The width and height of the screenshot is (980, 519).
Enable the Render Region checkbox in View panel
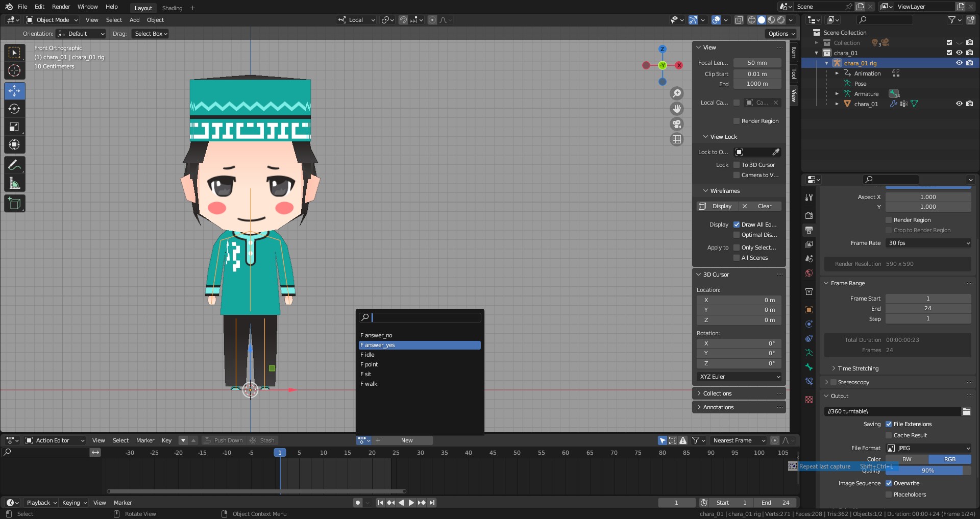point(737,121)
